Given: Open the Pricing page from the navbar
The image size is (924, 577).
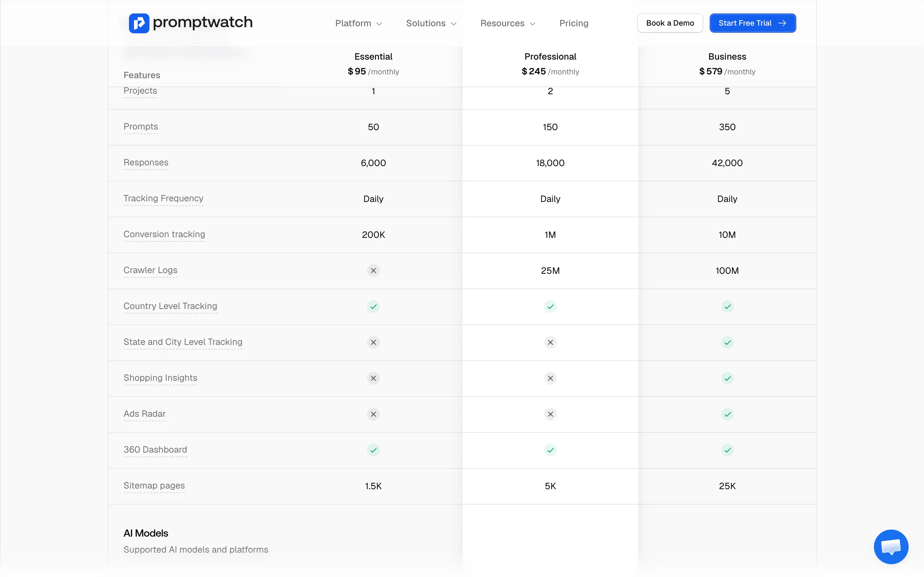Looking at the screenshot, I should [574, 23].
